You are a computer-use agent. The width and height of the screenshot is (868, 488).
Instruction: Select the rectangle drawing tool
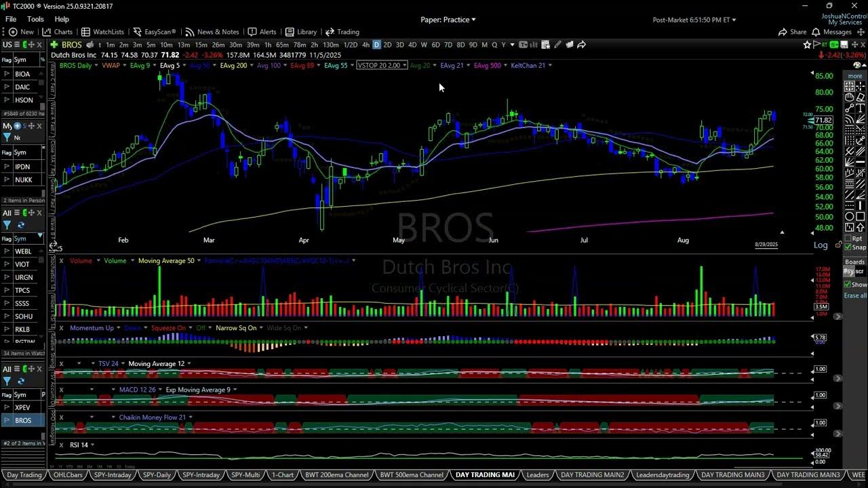pos(861,217)
